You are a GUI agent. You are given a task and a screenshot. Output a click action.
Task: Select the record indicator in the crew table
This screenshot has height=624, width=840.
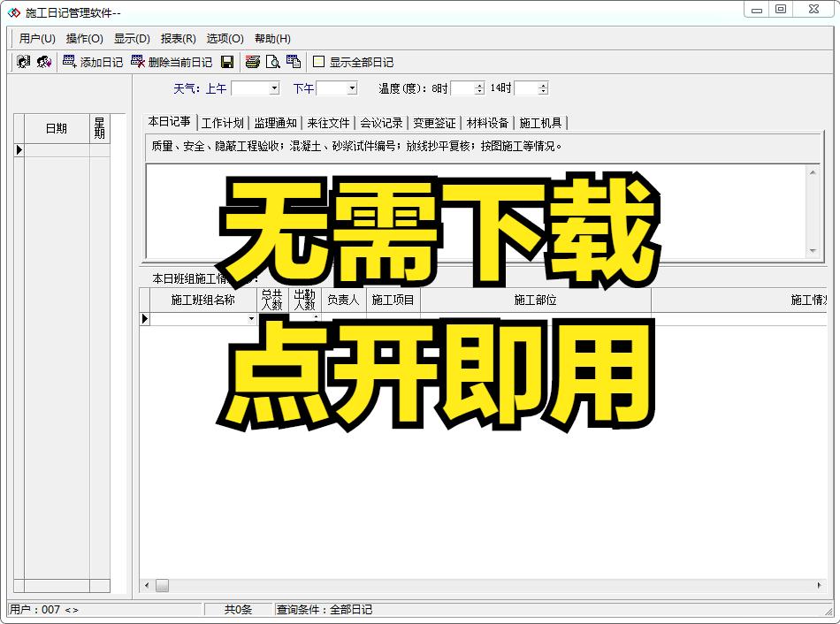coord(144,319)
